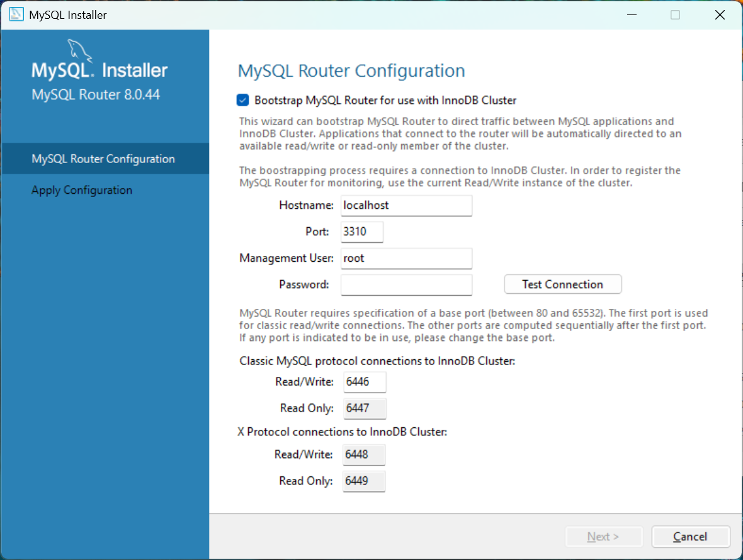Click the disabled maximize window button
Screen dimensions: 743x560
point(675,14)
